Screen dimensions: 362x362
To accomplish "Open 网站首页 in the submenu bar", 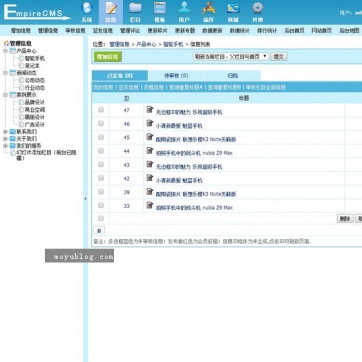I will click(x=321, y=30).
